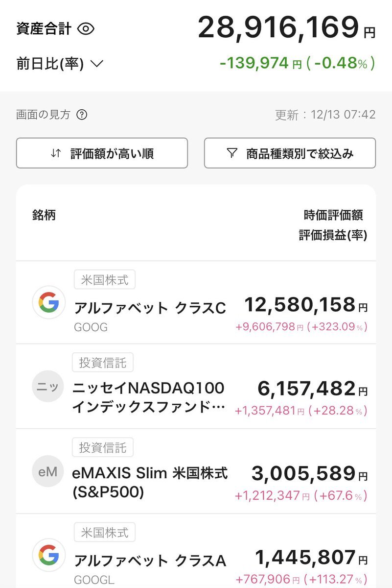
Task: Open アルファベット クラスA holding
Action: tap(150, 560)
